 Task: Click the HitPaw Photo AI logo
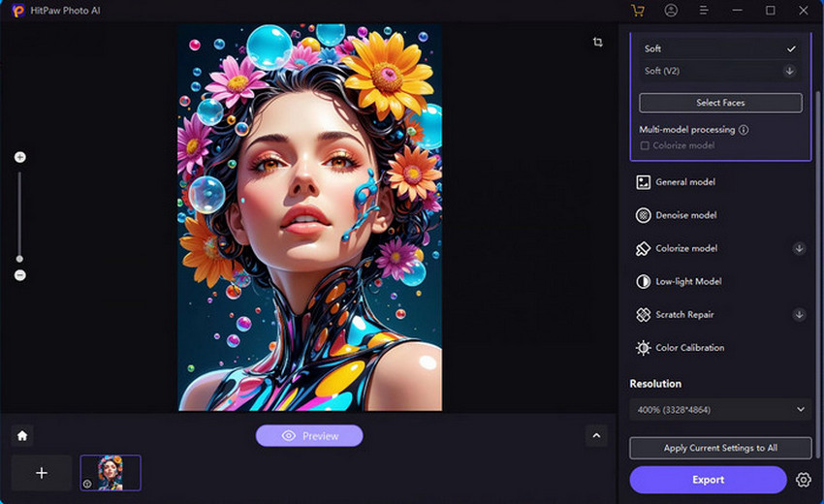click(18, 11)
